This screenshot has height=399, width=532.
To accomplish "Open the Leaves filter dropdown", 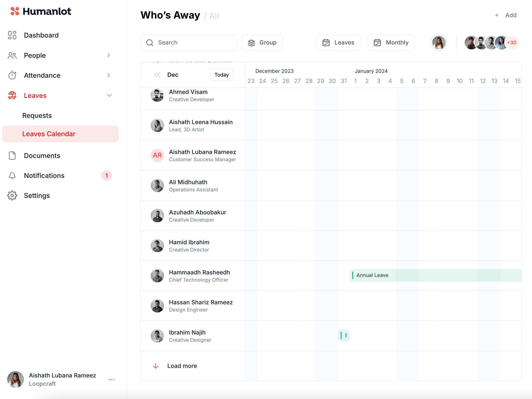I will tap(338, 43).
